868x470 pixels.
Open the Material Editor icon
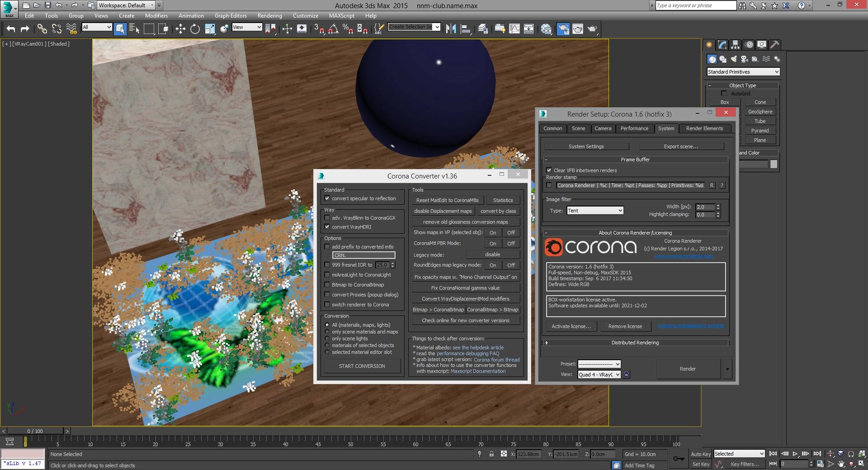pos(546,29)
